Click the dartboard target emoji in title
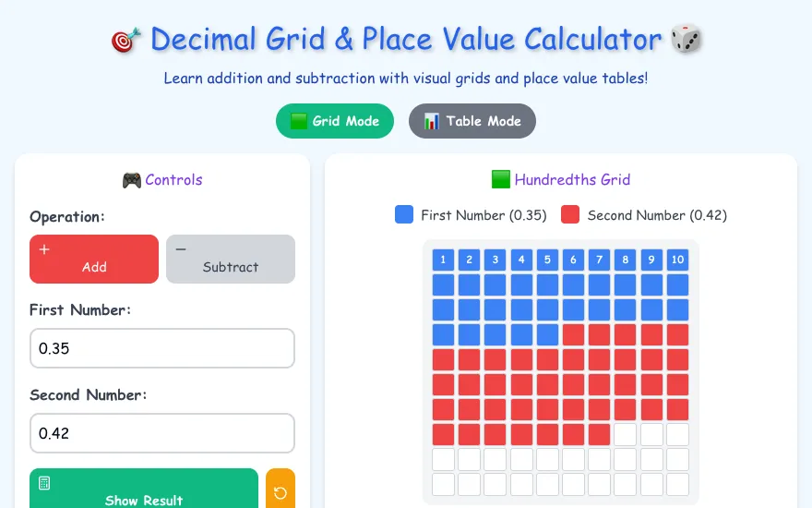Image resolution: width=812 pixels, height=508 pixels. (x=125, y=41)
